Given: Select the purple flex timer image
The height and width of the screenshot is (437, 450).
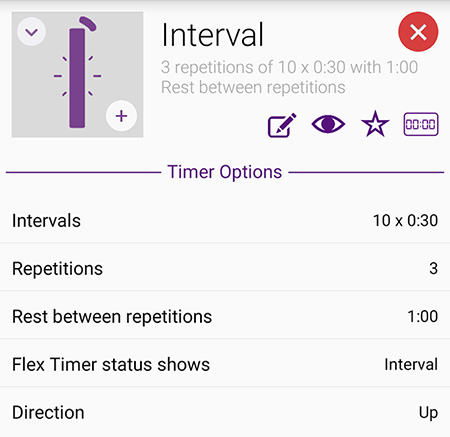Looking at the screenshot, I should (78, 75).
